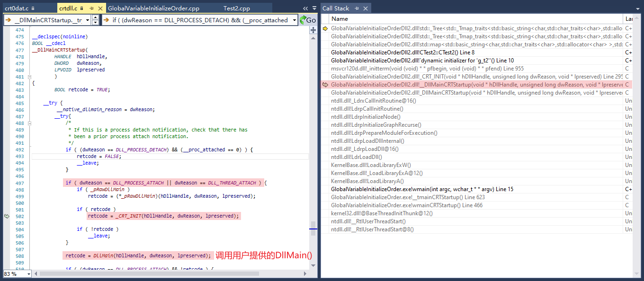Click green call-return arrow in editor margin at line 502
The height and width of the screenshot is (281, 644).
7,216
